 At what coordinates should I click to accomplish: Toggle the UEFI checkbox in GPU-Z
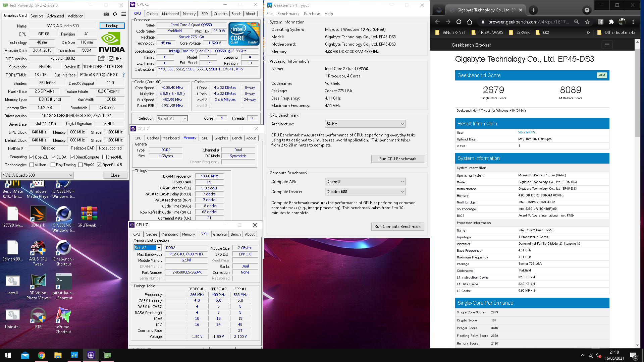(111, 58)
